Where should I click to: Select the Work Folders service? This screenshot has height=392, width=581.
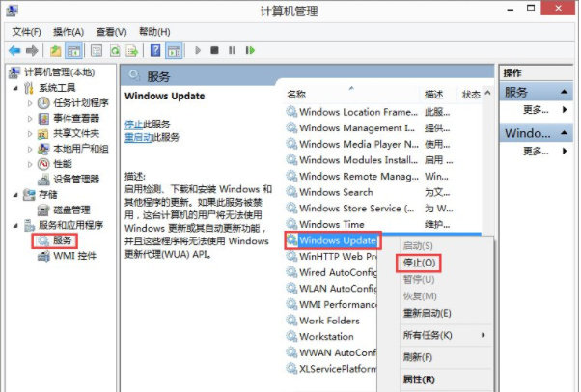329,321
